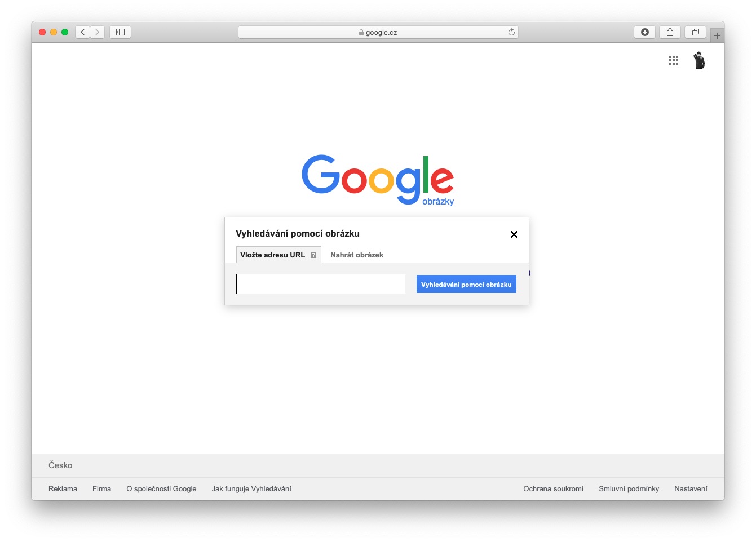Open the Google apps grid icon

click(x=674, y=60)
